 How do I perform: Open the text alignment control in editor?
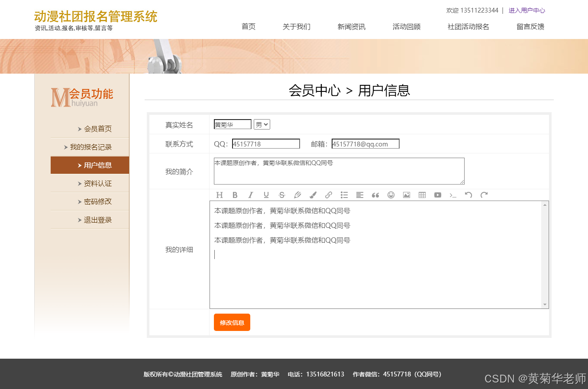click(x=360, y=195)
